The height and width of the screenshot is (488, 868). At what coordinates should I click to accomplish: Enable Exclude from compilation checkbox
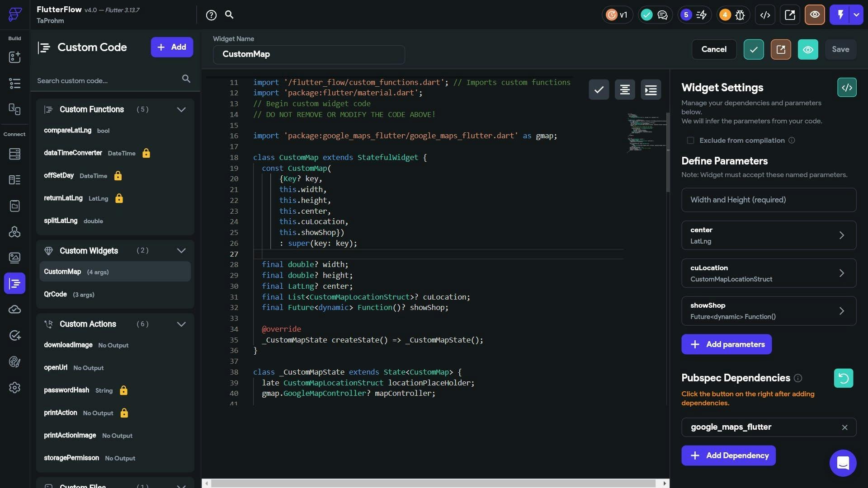click(x=690, y=141)
